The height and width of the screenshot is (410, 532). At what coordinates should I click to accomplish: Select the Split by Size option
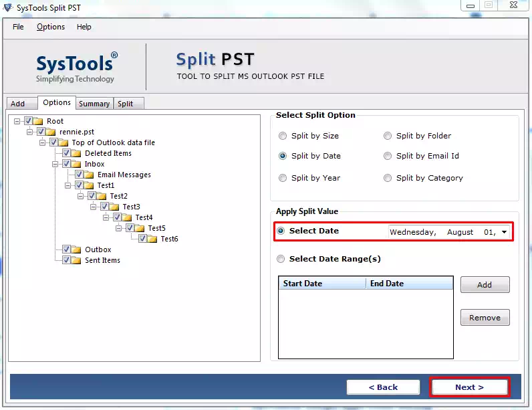[x=283, y=136]
